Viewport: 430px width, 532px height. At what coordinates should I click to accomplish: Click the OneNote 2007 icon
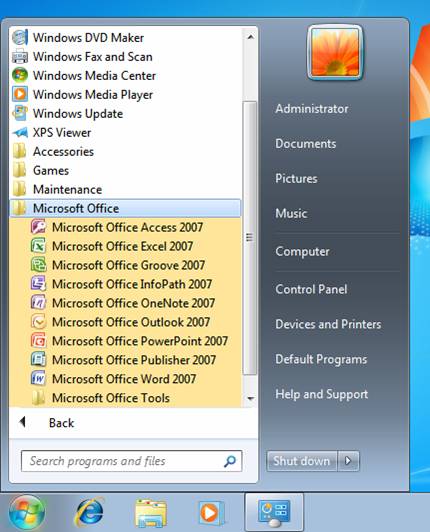click(x=38, y=303)
